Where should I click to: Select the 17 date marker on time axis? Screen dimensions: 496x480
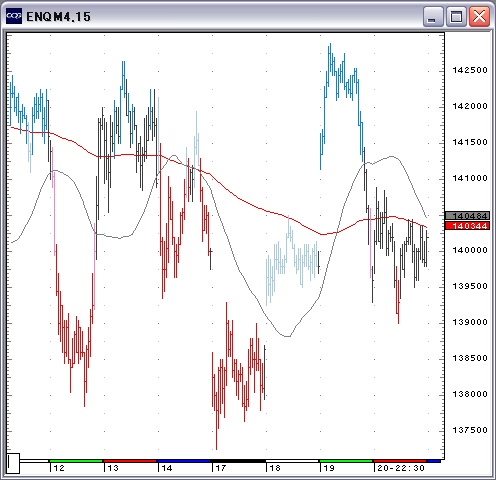[x=221, y=468]
